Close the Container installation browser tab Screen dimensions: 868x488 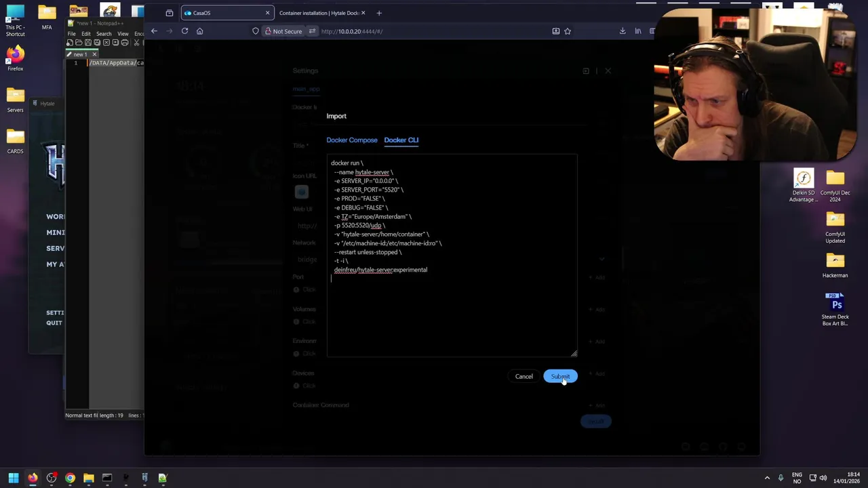point(363,13)
